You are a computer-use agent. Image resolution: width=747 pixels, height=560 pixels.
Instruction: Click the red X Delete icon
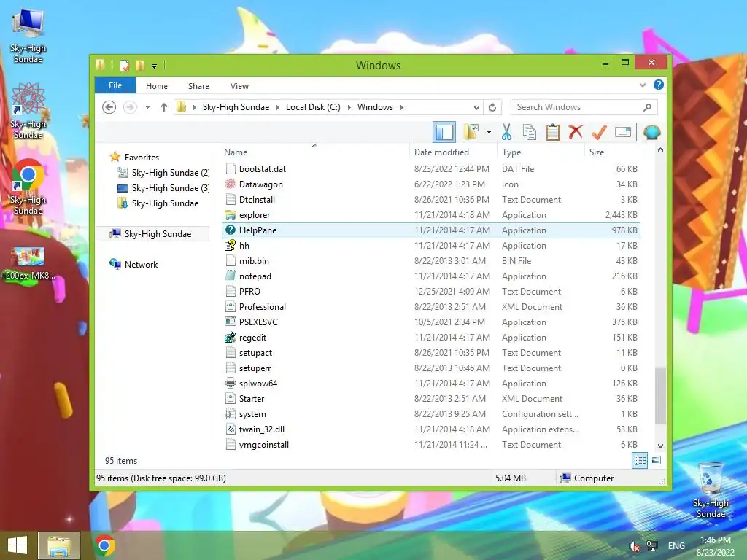576,132
